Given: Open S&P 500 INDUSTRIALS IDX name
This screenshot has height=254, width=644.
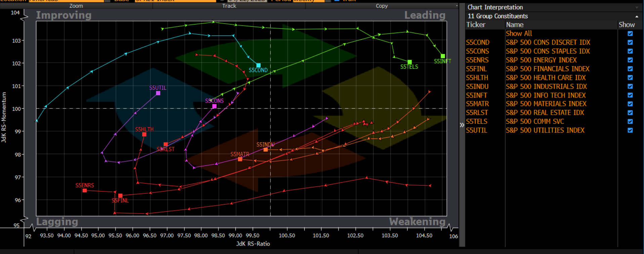Looking at the screenshot, I should click(547, 86).
